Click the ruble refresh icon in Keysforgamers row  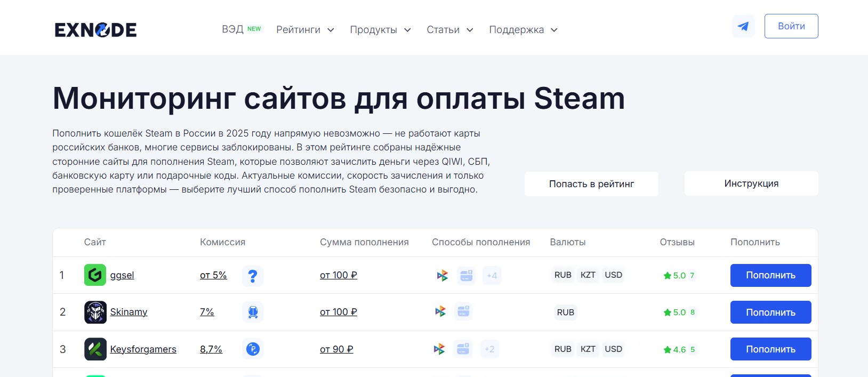pos(253,349)
